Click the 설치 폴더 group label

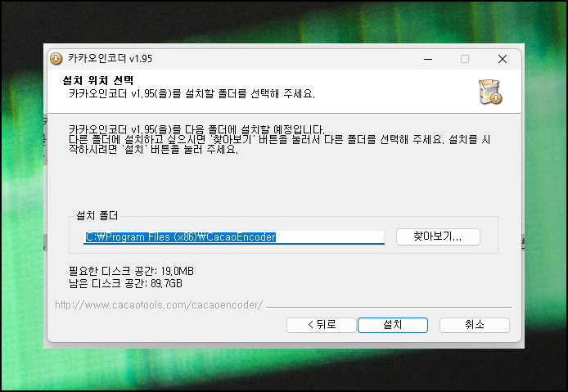point(97,216)
